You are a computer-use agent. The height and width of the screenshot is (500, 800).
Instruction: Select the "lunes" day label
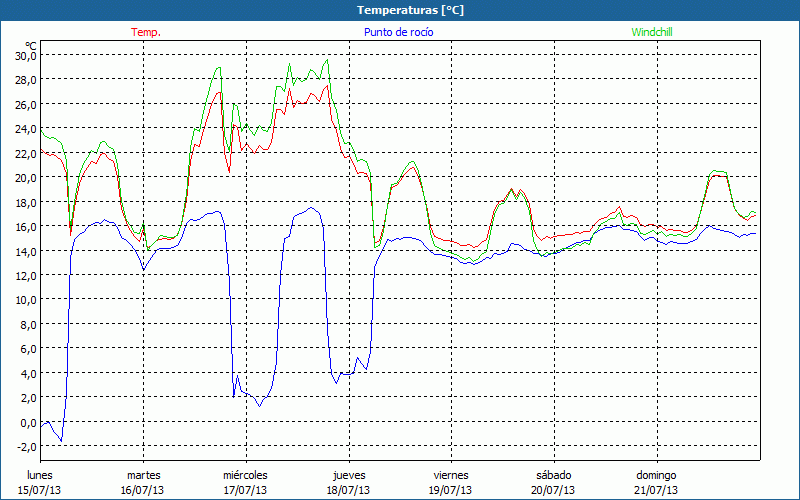click(41, 475)
